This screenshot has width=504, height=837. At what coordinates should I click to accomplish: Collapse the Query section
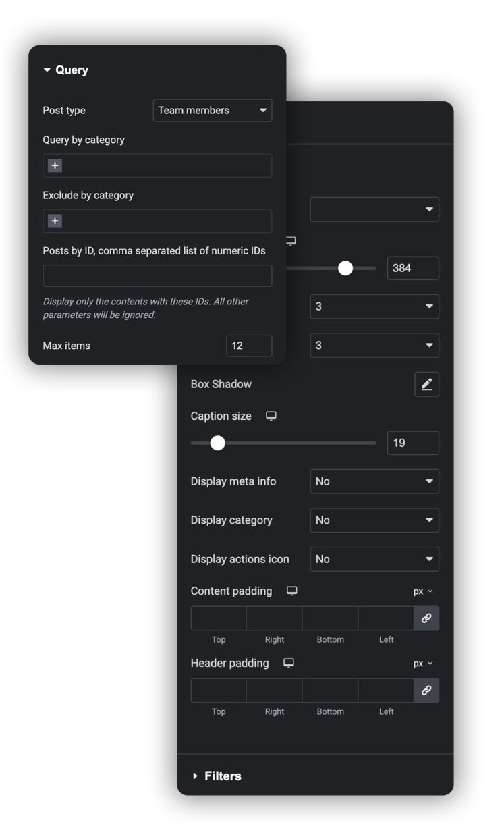(x=65, y=70)
